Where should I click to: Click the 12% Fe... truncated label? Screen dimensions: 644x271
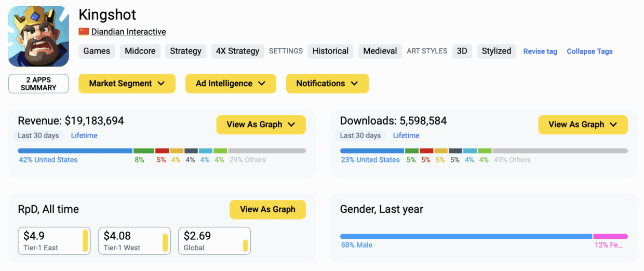coord(609,245)
